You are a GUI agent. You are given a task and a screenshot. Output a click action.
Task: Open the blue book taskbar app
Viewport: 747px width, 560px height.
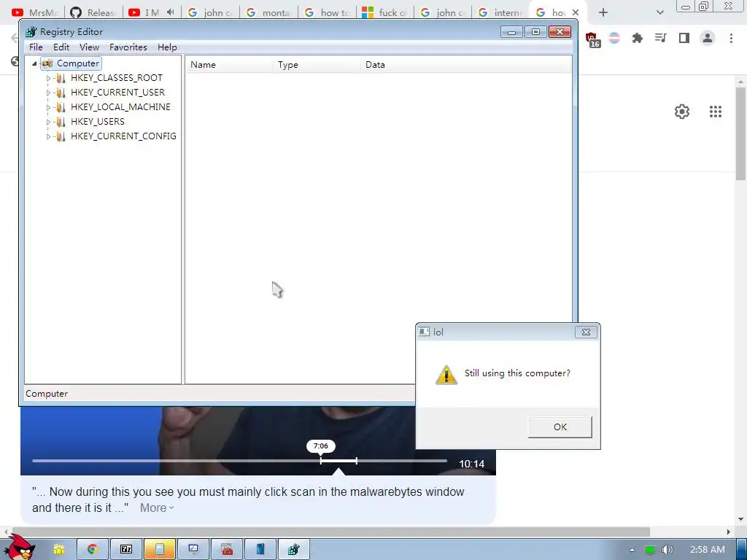coord(260,550)
